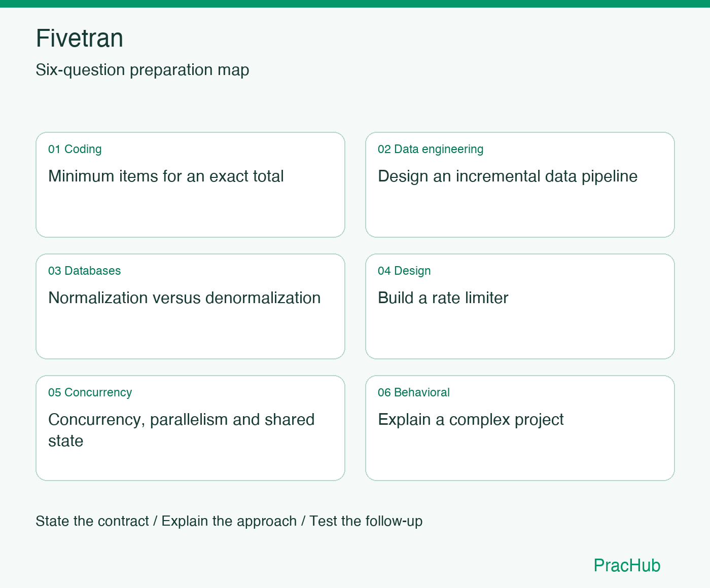Select the 05 Concurrency label
The image size is (710, 588).
(x=90, y=392)
